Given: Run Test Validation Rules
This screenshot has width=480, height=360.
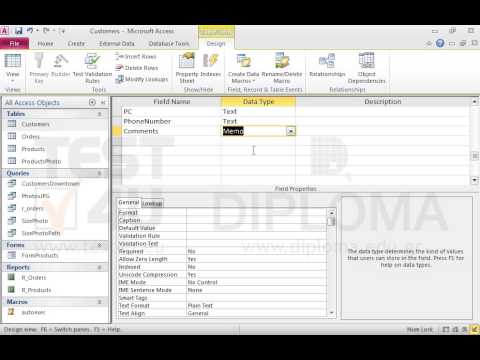Looking at the screenshot, I should (92, 68).
